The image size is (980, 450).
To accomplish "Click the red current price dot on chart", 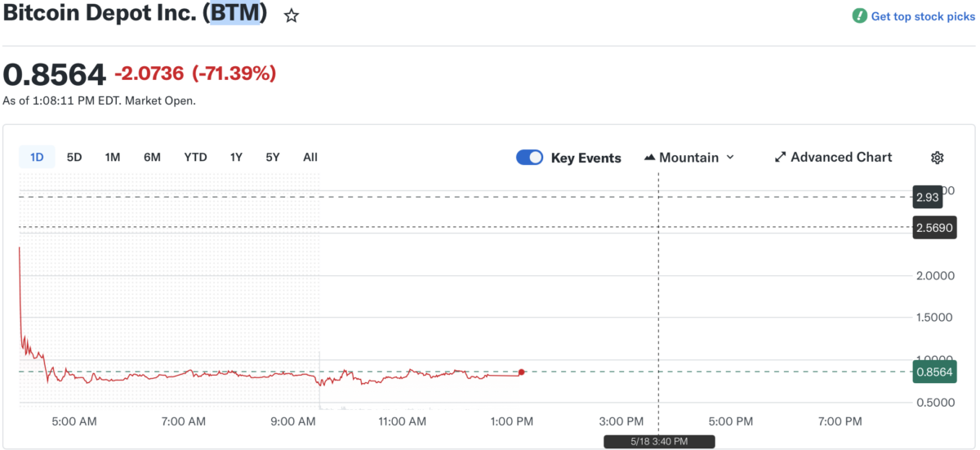I will click(x=521, y=372).
